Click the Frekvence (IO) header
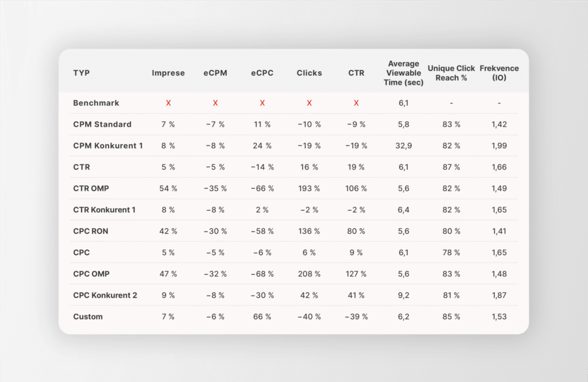 click(x=499, y=73)
